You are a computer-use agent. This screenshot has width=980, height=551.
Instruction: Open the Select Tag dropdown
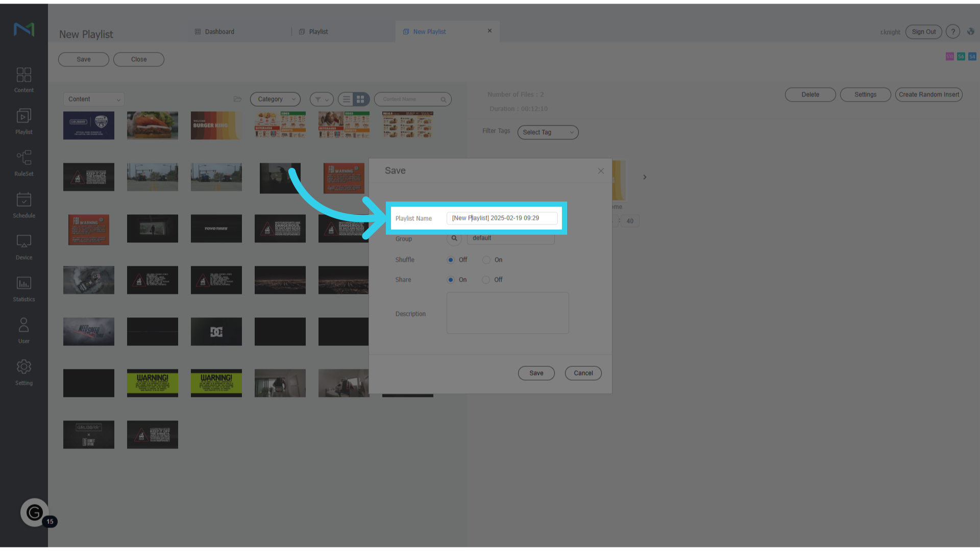[x=548, y=133]
